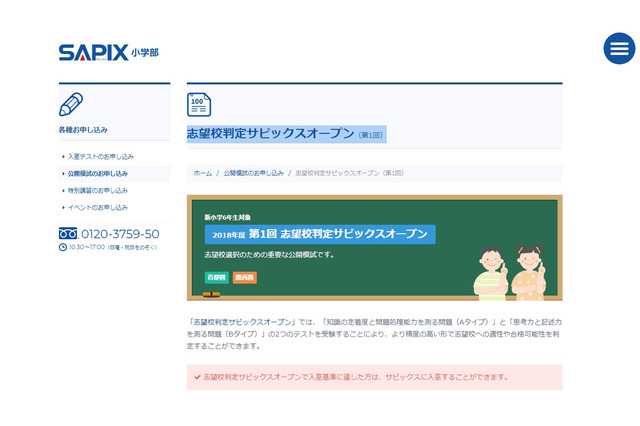640x426 pixels.
Task: Click the last breadcrumb item 志望校判定サピックスオープン(第1回)
Action: click(349, 173)
